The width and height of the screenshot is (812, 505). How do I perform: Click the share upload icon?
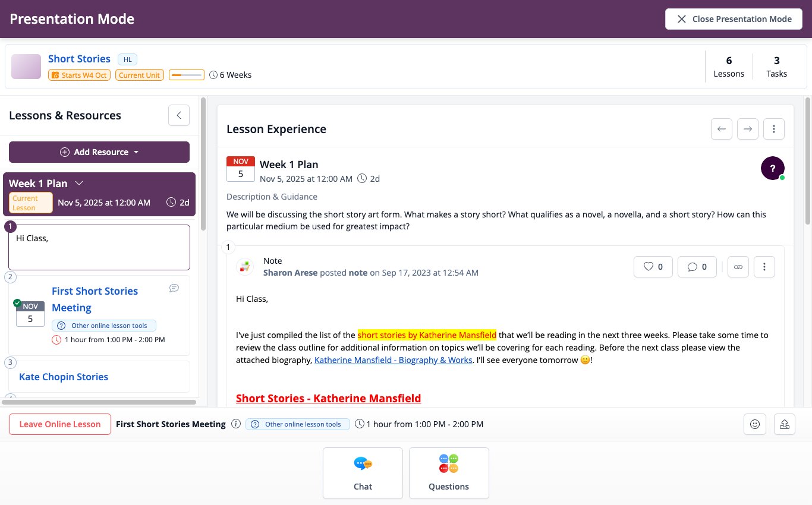coord(785,424)
